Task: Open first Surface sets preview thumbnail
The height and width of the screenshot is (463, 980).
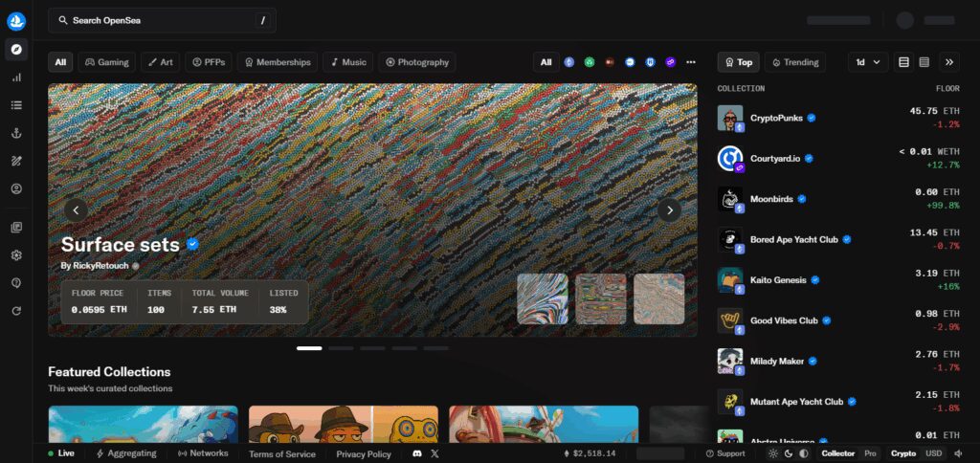Action: 543,298
